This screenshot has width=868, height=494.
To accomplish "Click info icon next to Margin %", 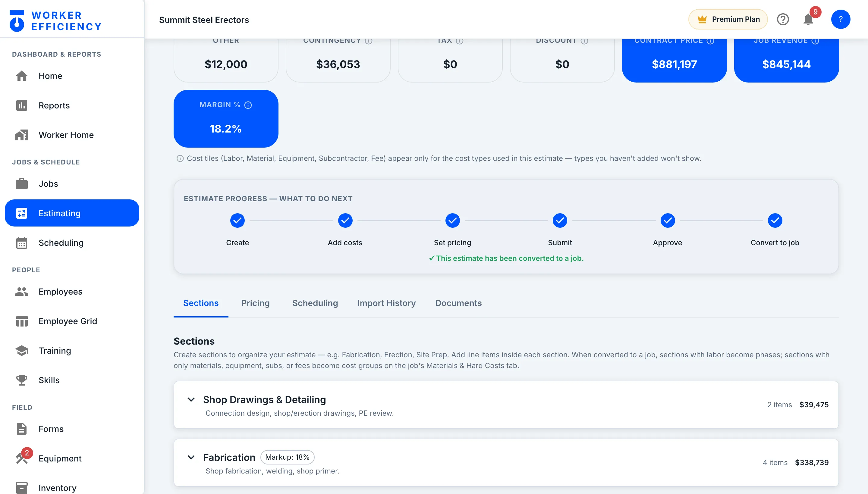I will tap(248, 105).
